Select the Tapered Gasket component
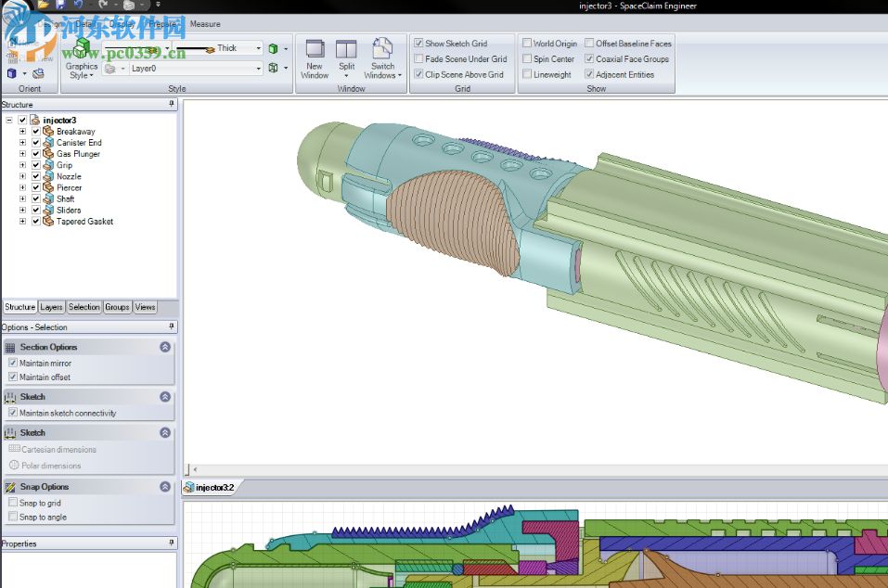This screenshot has height=588, width=888. (84, 222)
